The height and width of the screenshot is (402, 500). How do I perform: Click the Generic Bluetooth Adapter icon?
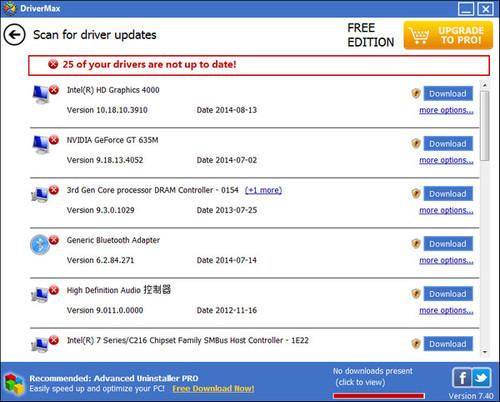(40, 245)
